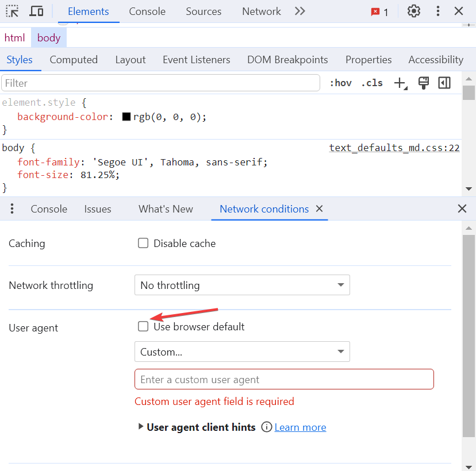Click drawer scrollbar down arrow

point(469,467)
